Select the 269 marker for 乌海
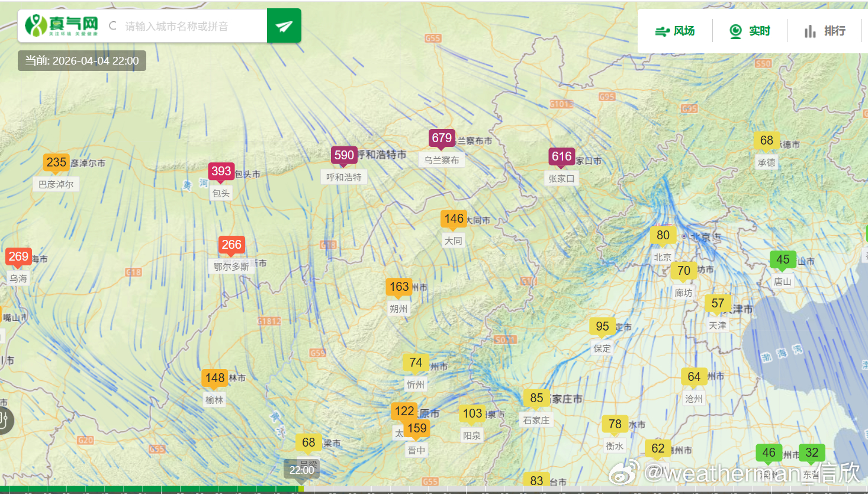Image resolution: width=868 pixels, height=494 pixels. pos(18,256)
